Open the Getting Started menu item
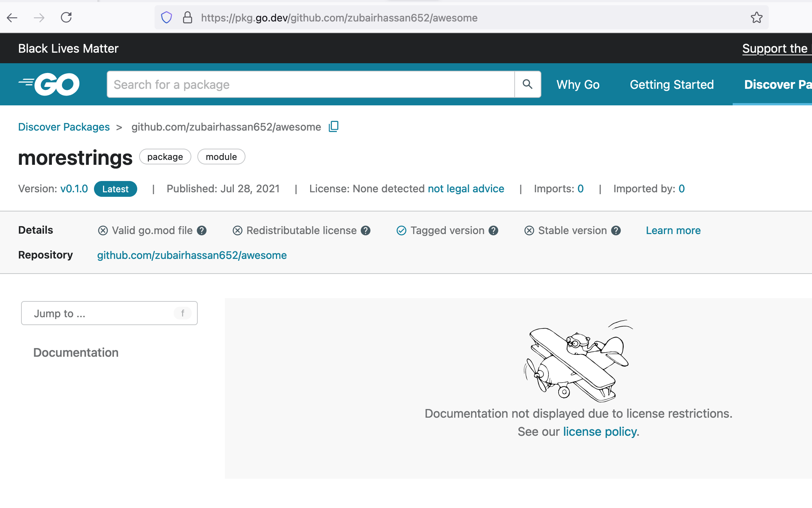This screenshot has width=812, height=508. click(x=672, y=84)
